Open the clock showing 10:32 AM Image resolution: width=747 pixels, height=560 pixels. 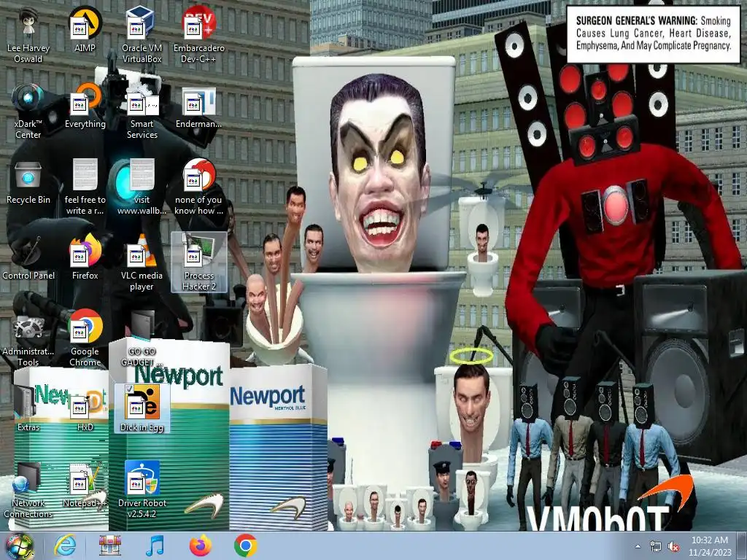coord(709,546)
